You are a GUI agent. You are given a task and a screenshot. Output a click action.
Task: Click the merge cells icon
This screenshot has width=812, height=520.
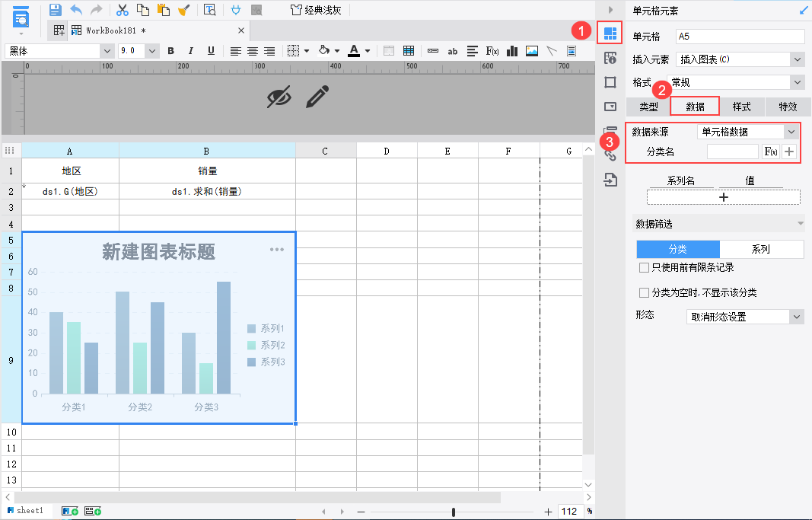pos(389,51)
